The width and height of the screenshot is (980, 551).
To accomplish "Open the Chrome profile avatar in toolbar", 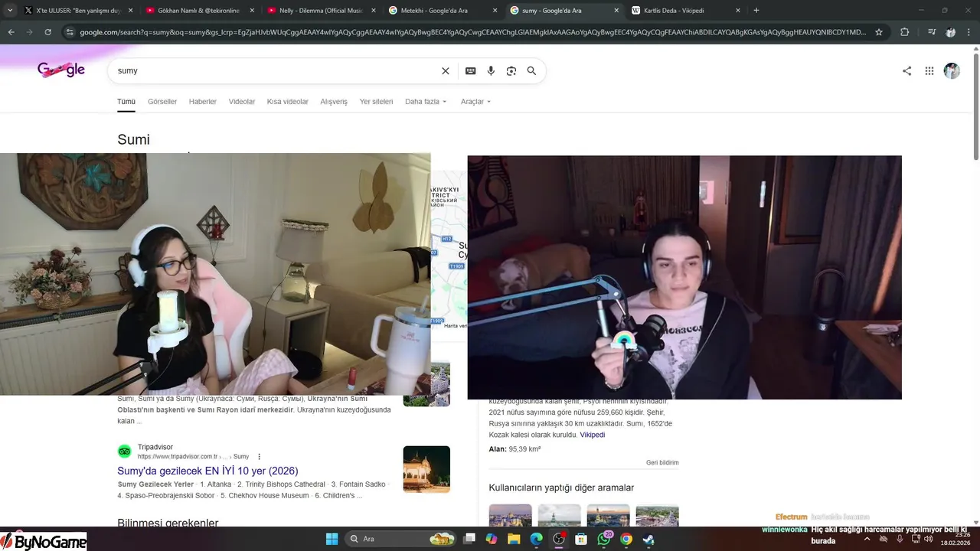I will [950, 32].
